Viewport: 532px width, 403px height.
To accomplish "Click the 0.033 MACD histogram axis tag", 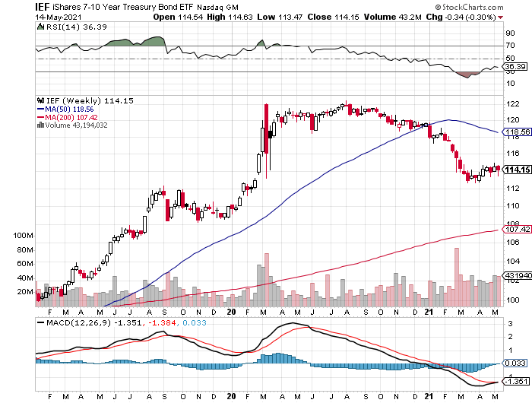I will pos(515,363).
